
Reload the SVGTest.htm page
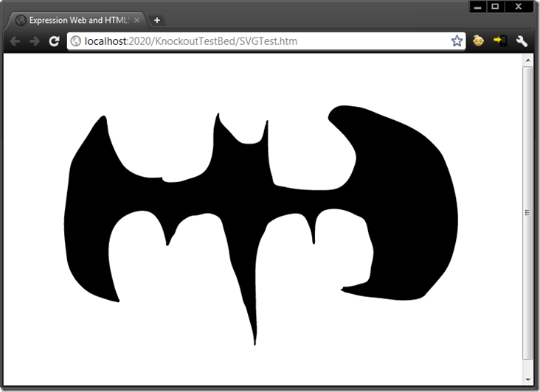tap(54, 41)
